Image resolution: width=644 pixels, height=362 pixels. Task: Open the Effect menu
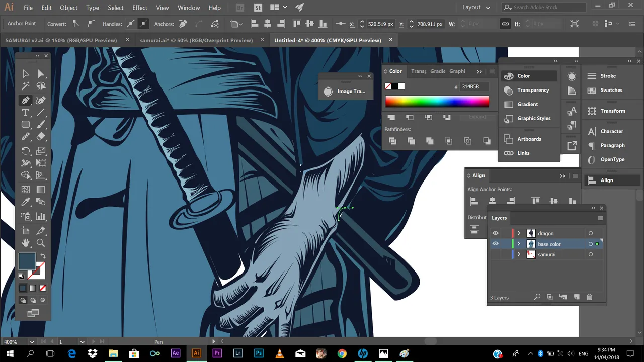point(140,8)
